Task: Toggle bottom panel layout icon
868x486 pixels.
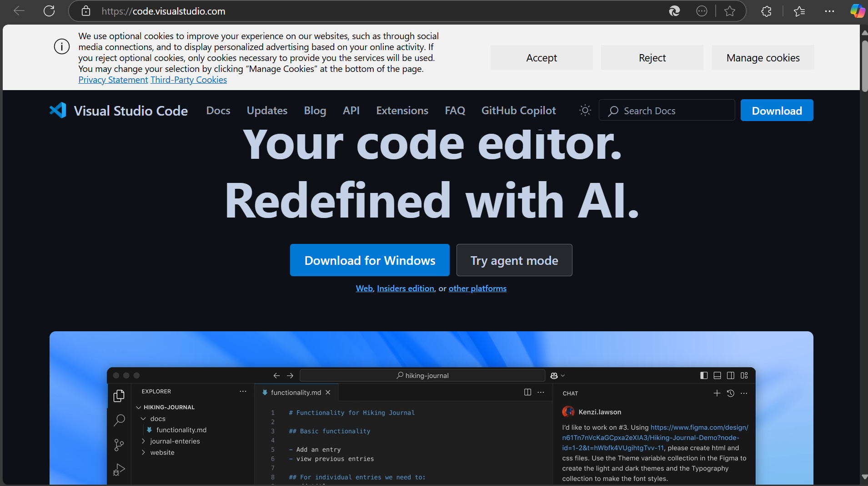Action: pyautogui.click(x=717, y=375)
